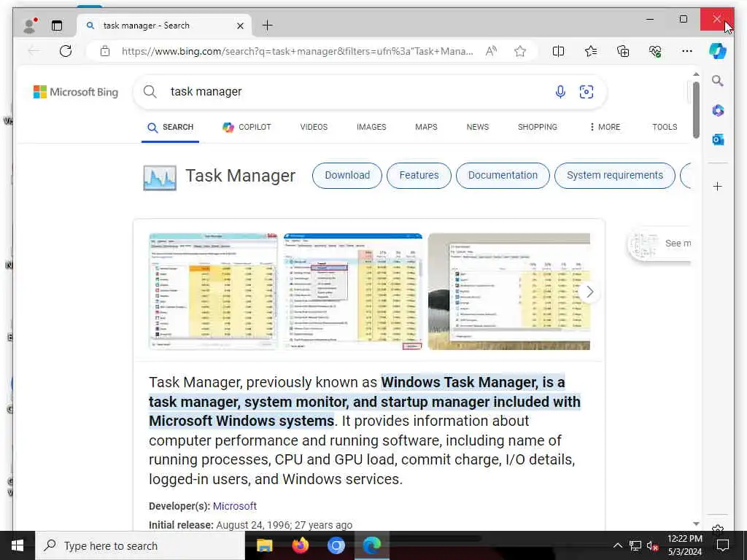Start a voice search with the microphone
Screen dimensions: 747x560
561,91
